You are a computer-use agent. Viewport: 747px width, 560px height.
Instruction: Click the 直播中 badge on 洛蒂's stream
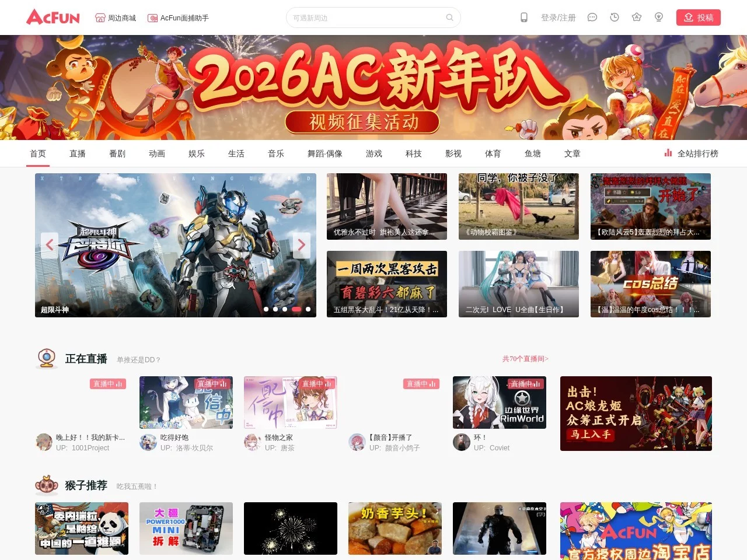(212, 384)
